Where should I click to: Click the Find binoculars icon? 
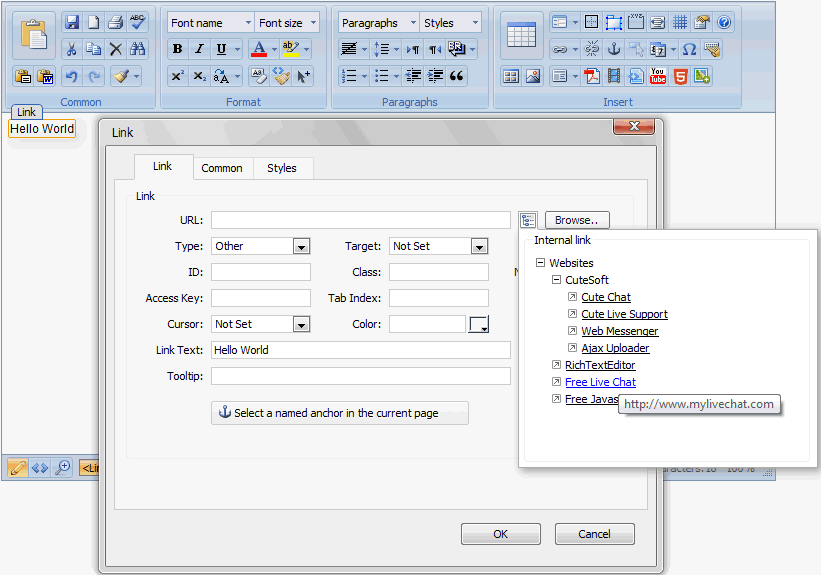pos(138,49)
